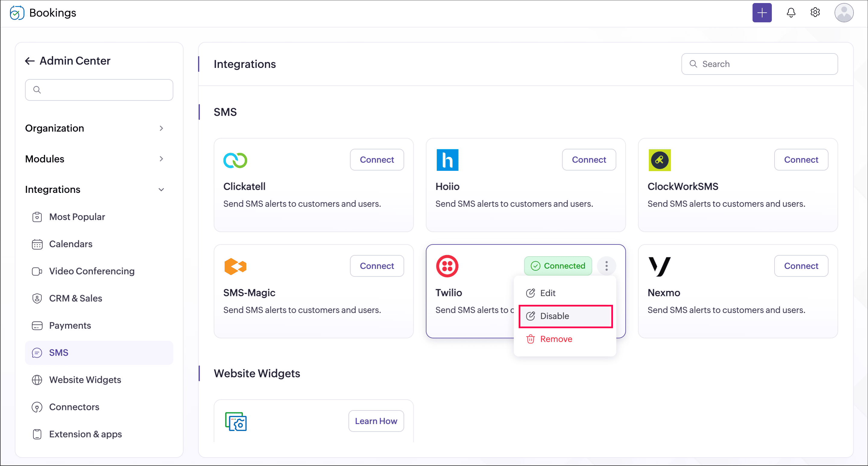The width and height of the screenshot is (868, 466).
Task: Select Remove from the Twilio menu
Action: [556, 339]
